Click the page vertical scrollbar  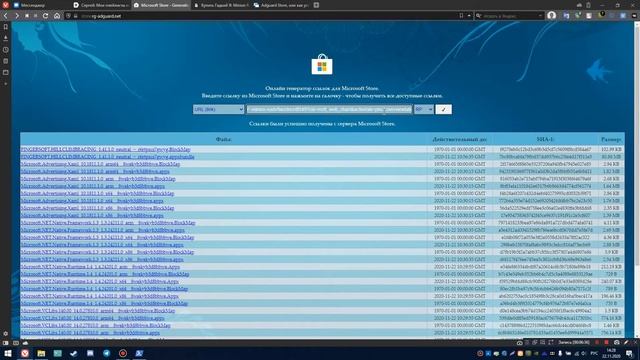tap(636, 180)
